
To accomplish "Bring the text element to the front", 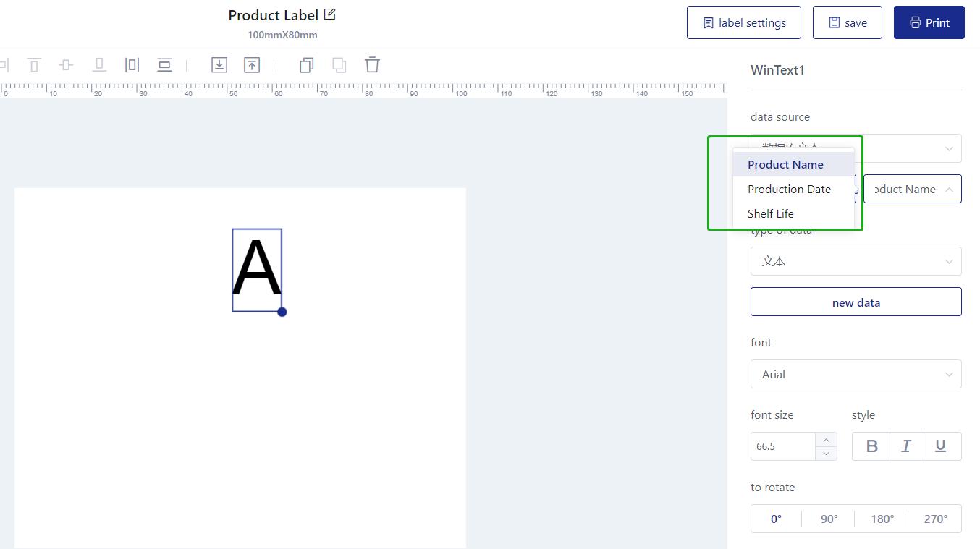I will tap(251, 64).
